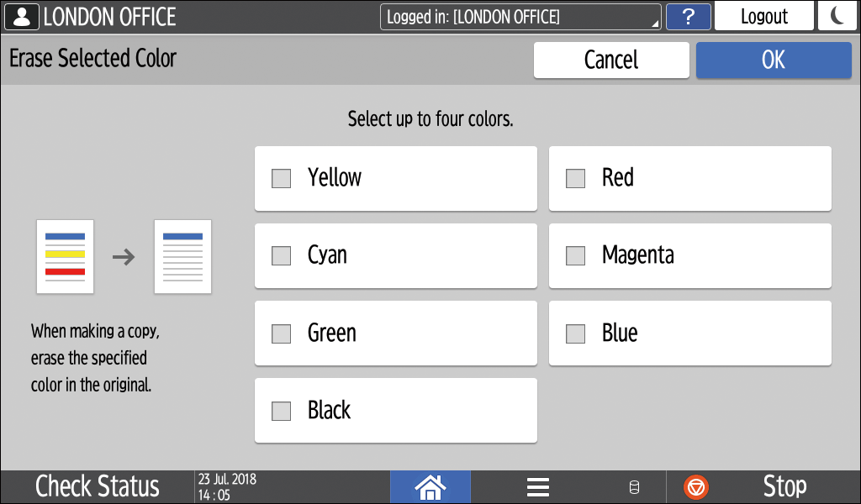Click the user profile icon

point(22,16)
